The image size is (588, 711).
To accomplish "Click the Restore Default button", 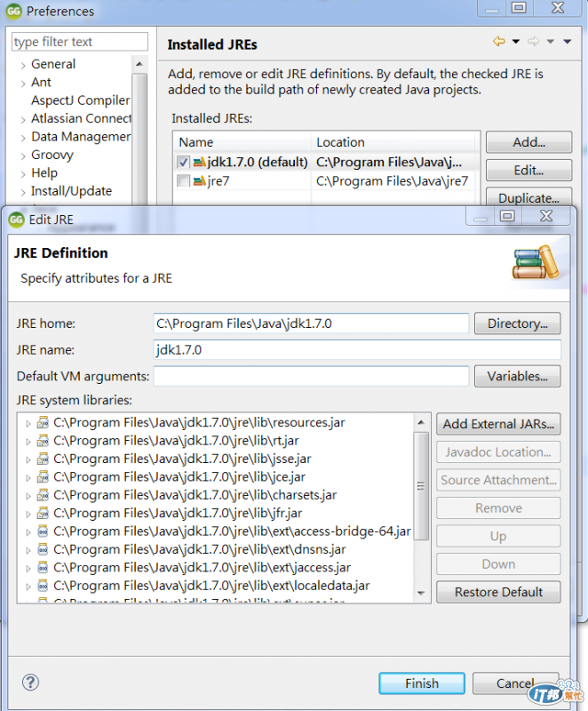I will (x=498, y=592).
